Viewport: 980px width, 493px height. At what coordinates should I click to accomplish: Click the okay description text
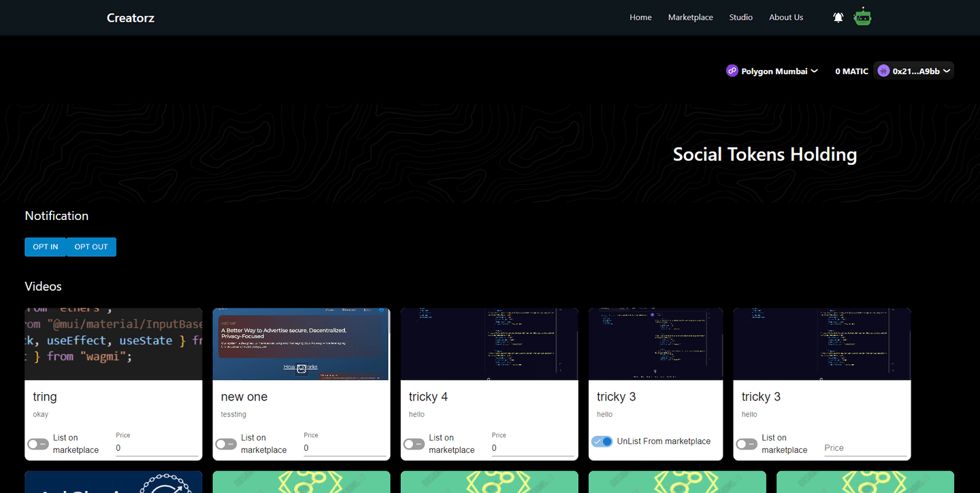point(41,414)
